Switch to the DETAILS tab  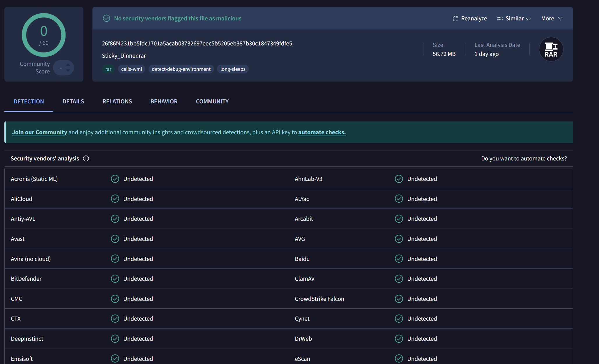73,101
